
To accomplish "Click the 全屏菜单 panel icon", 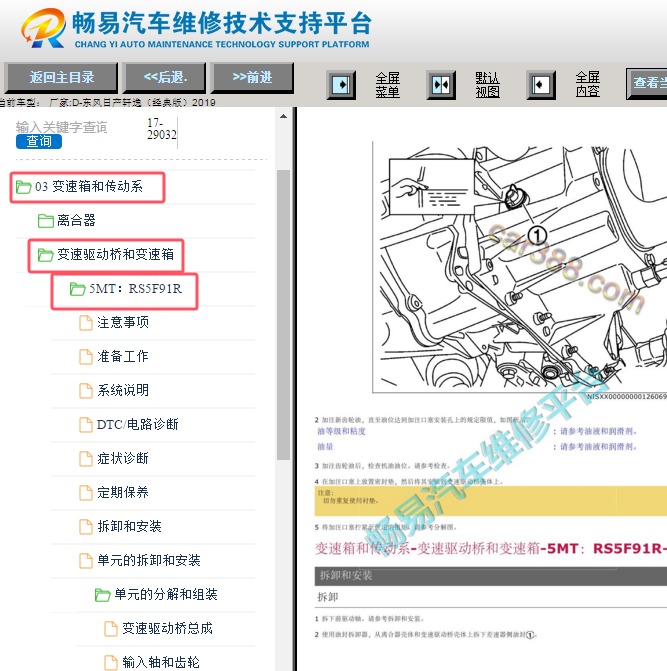I will (x=341, y=85).
